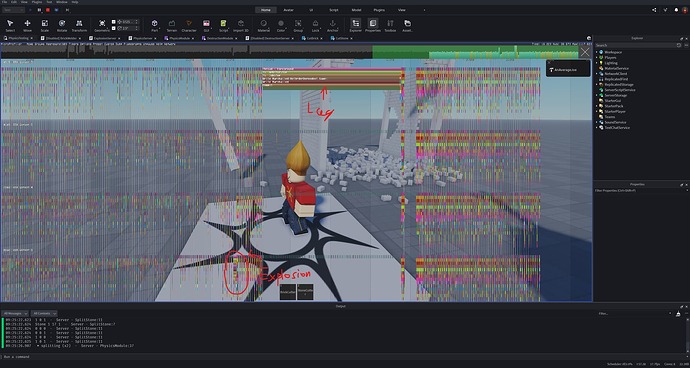
Task: Open the Material picker
Action: pos(264,26)
